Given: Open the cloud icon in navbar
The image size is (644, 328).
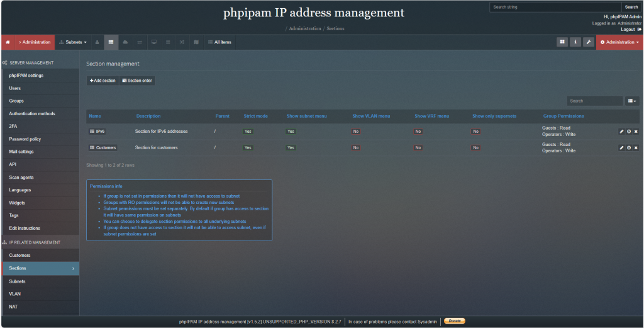Looking at the screenshot, I should [125, 42].
